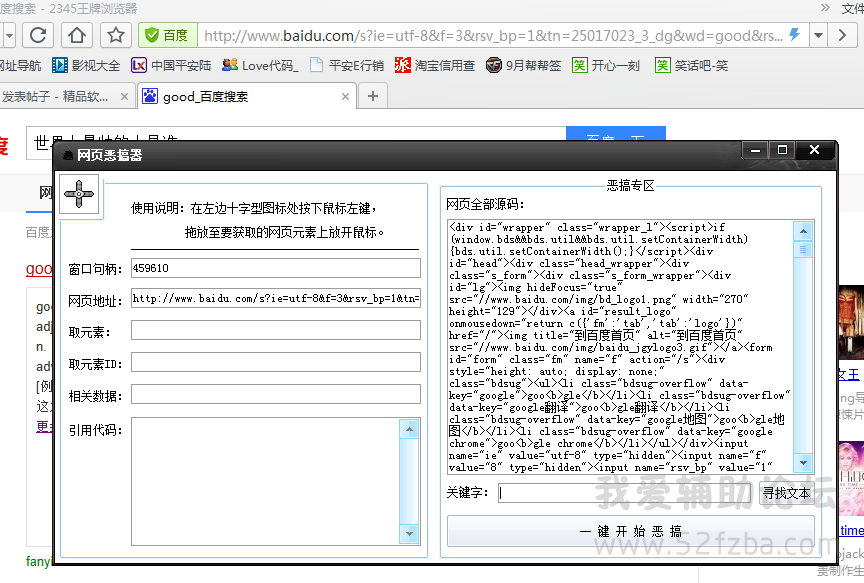Click the 取元素ID input field
The image size is (864, 583).
[276, 363]
